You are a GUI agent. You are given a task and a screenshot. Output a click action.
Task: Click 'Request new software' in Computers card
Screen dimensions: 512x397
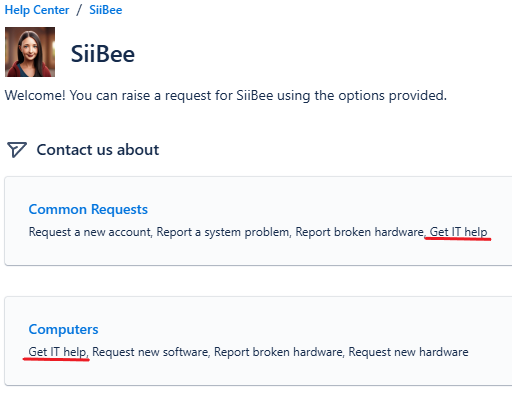coord(150,352)
